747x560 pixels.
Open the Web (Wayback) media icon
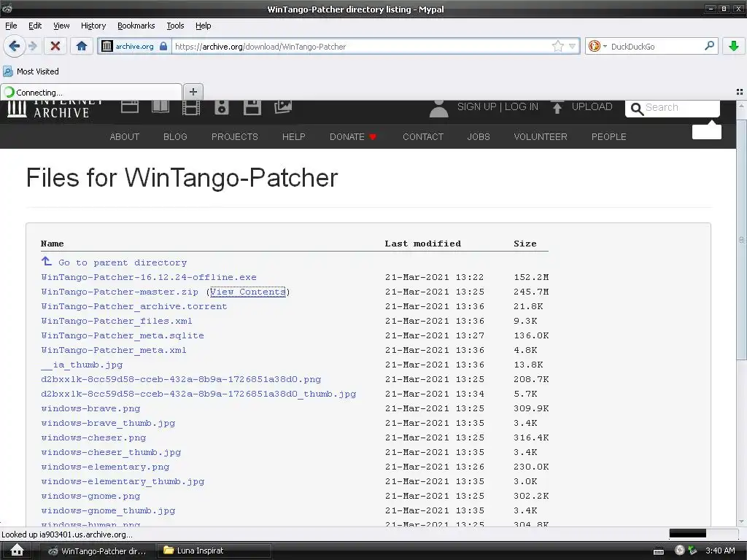(x=130, y=106)
